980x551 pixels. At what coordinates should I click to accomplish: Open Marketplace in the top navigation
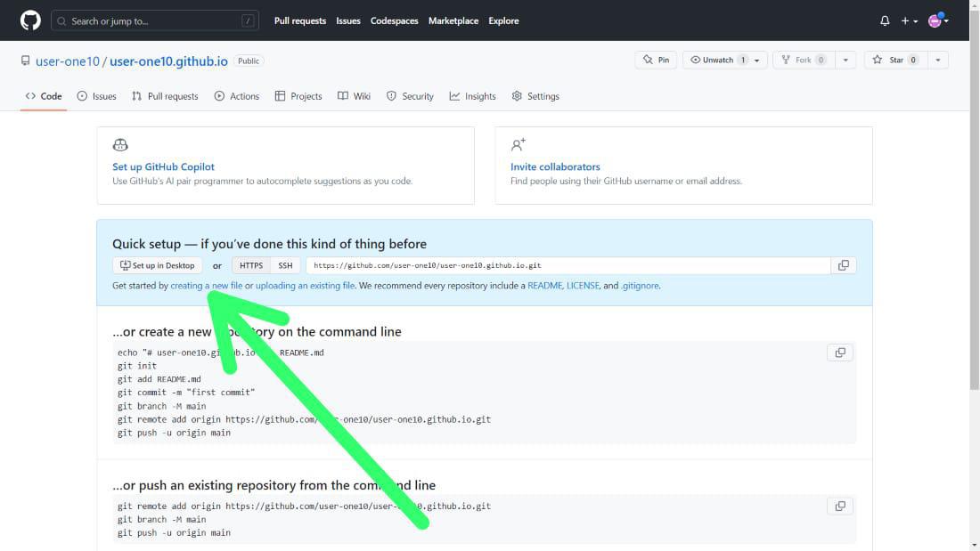(453, 20)
